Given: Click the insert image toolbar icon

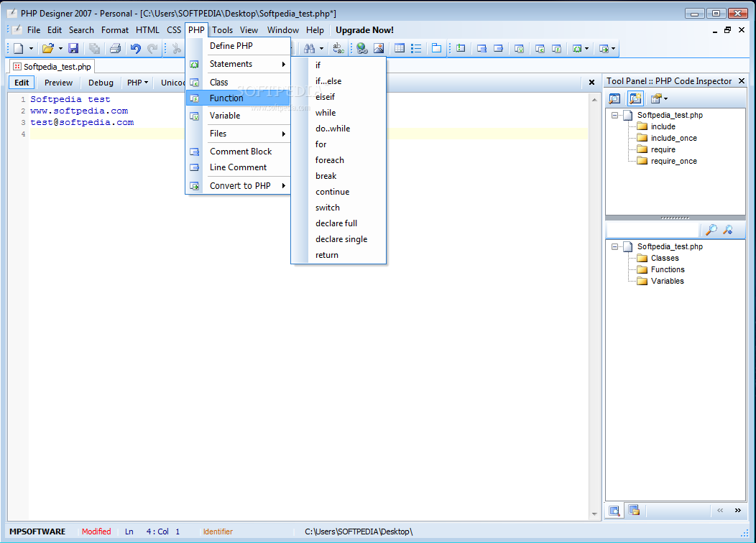Looking at the screenshot, I should (x=378, y=48).
